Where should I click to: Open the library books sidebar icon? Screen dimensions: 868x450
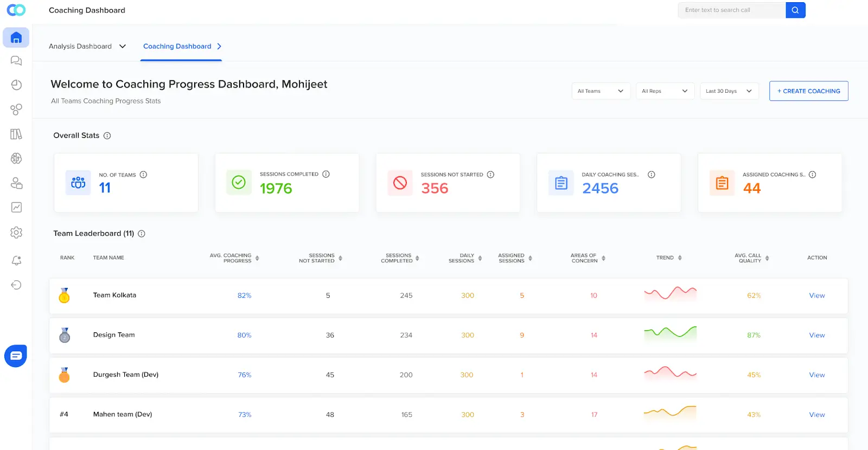coord(16,134)
